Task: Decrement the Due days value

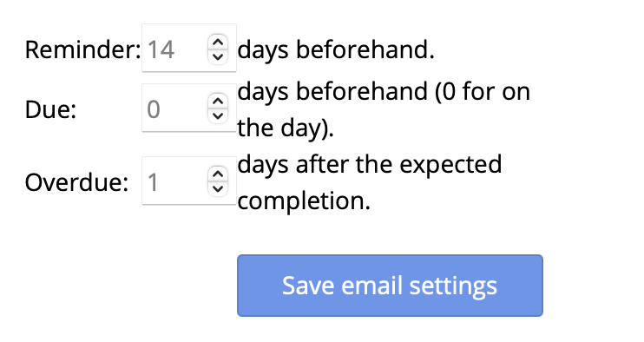Action: point(218,115)
